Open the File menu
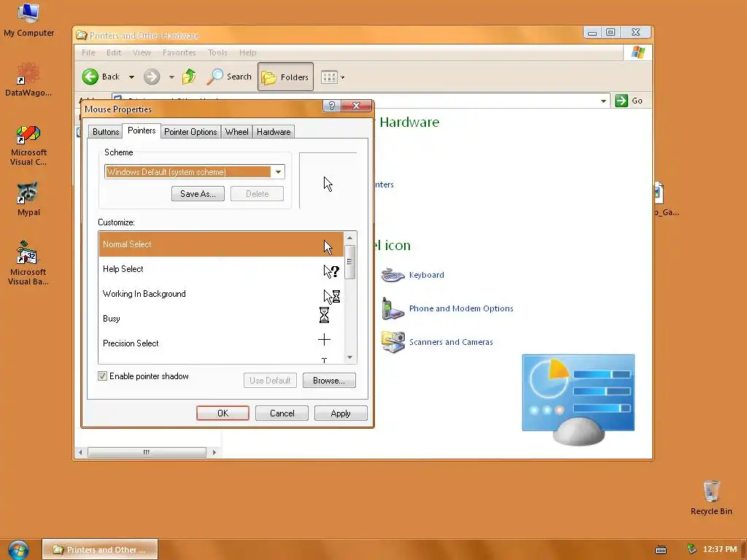The image size is (747, 560). 88,52
